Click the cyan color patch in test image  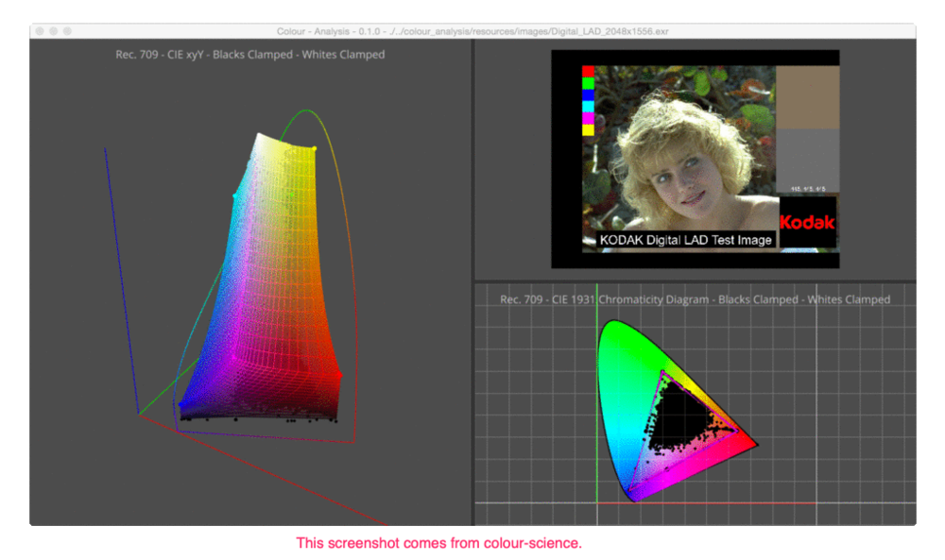click(588, 106)
